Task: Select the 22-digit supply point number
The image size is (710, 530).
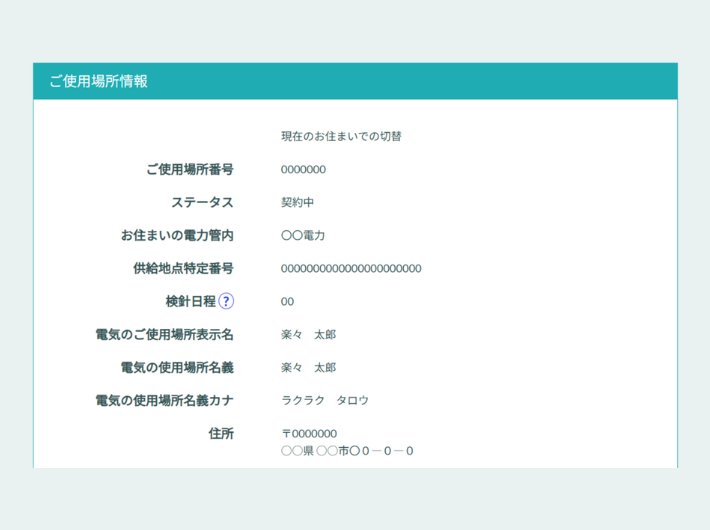Action: 351,269
